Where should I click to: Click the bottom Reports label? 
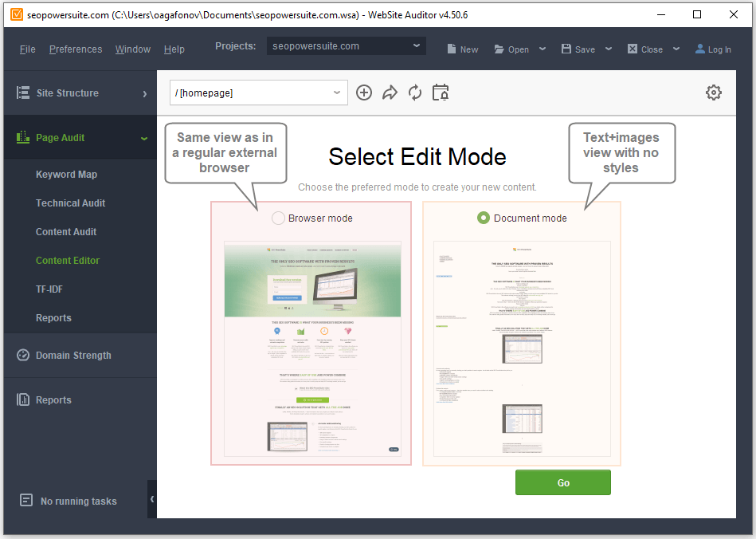[53, 400]
